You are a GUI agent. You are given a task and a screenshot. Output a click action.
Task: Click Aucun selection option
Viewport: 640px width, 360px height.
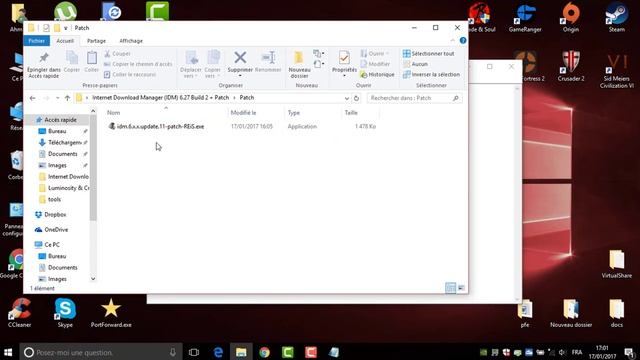(416, 64)
